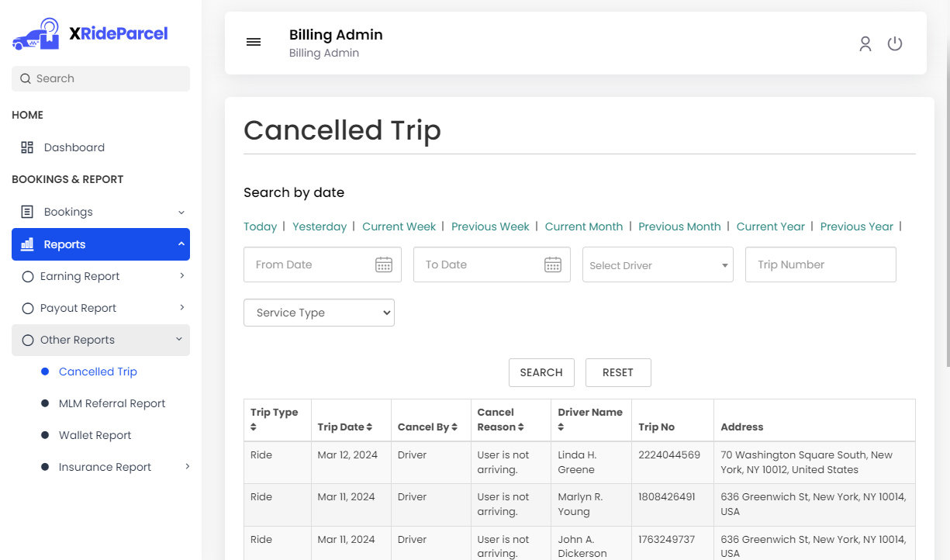Open the From Date calendar icon
Screen dimensions: 950x560
click(x=384, y=265)
